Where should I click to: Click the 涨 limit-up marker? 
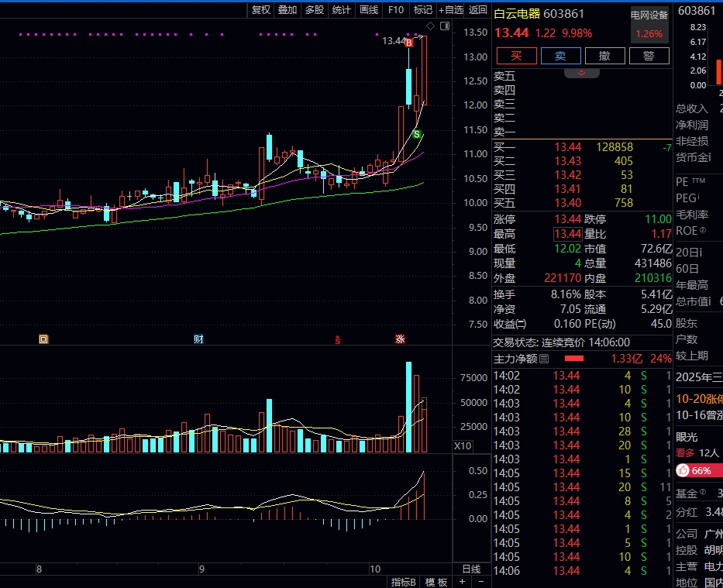400,339
